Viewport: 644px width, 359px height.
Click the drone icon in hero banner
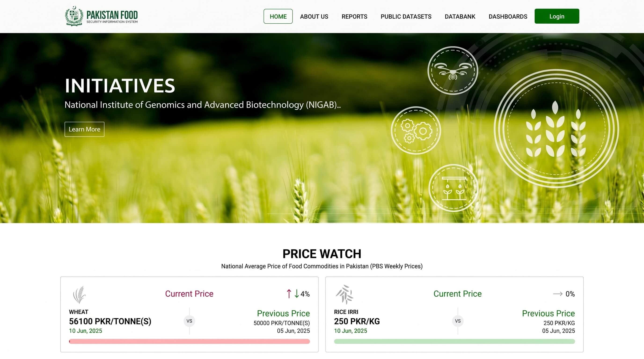click(453, 70)
